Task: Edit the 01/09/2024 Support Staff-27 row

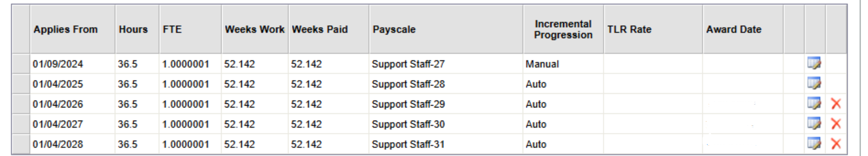Action: click(x=814, y=63)
